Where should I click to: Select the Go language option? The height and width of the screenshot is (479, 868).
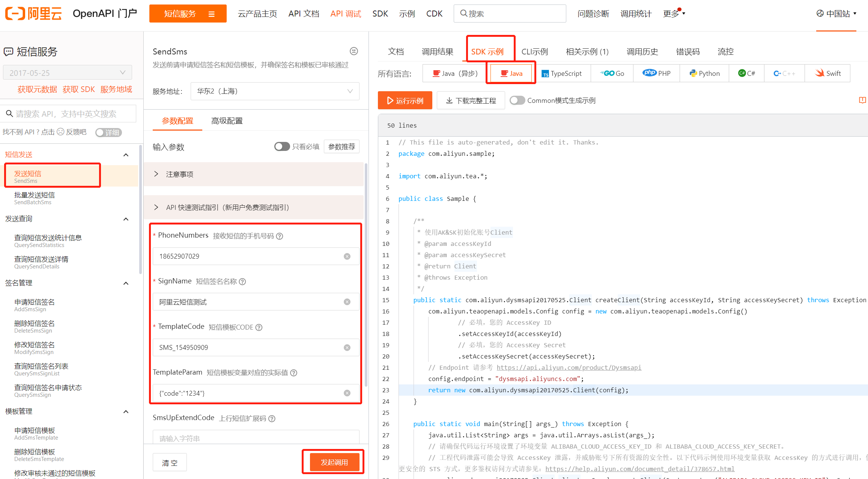(612, 73)
